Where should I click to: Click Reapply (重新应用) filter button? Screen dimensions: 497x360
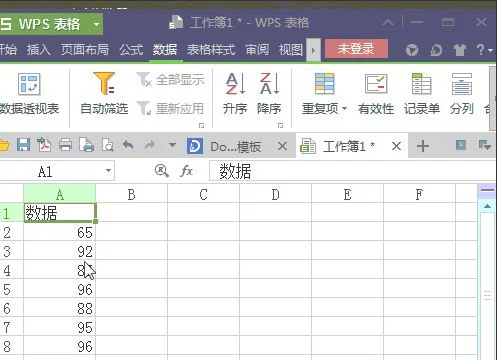point(171,108)
